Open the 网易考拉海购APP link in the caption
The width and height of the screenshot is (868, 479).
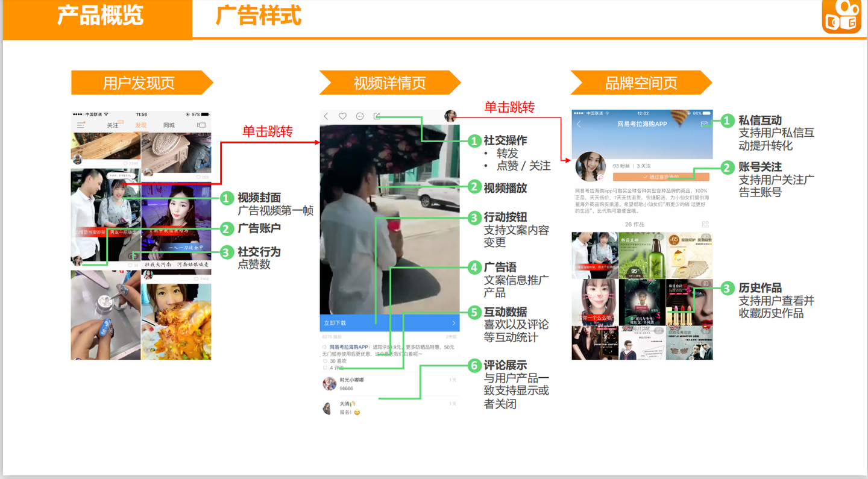point(348,347)
